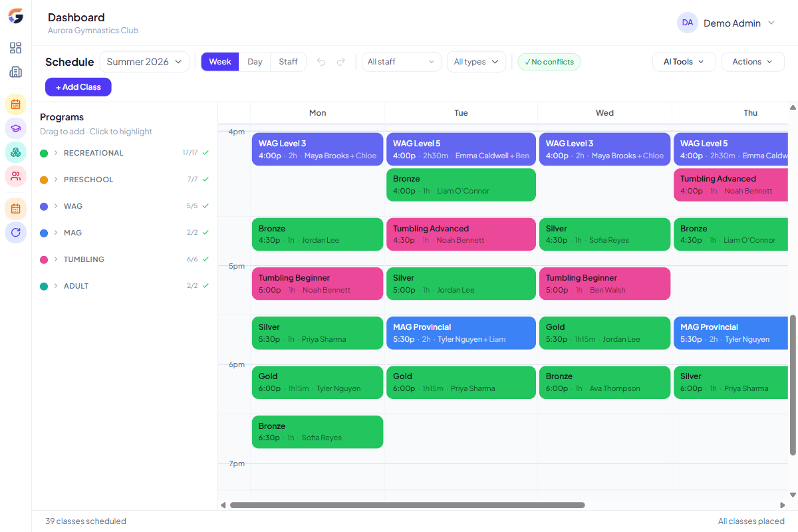Screen dimensions: 798x532
Task: Switch to the Week view tab
Action: coord(220,62)
